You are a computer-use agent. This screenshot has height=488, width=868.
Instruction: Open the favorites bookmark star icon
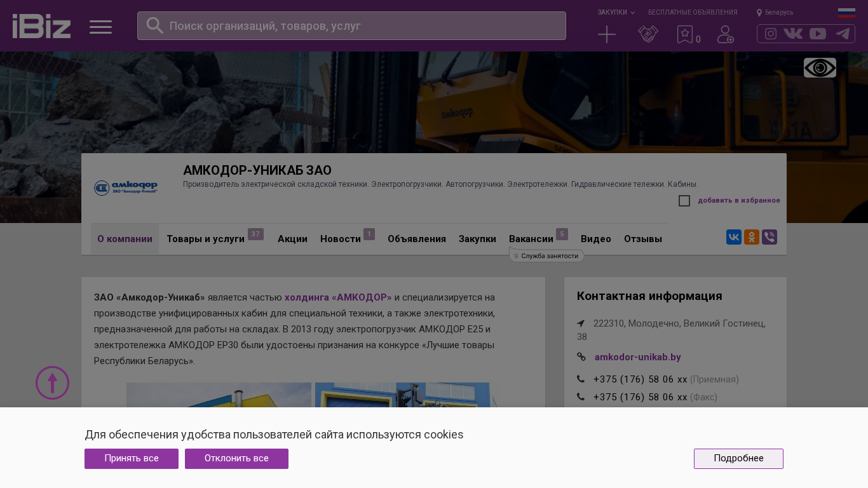pos(685,34)
